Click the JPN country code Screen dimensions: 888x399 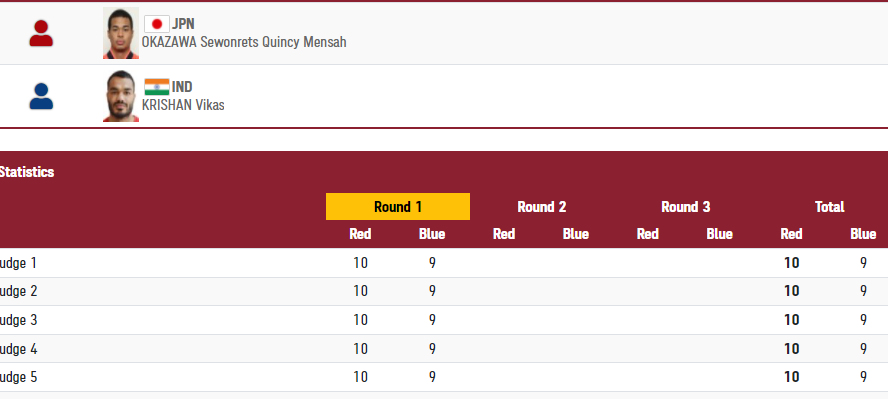[x=183, y=24]
